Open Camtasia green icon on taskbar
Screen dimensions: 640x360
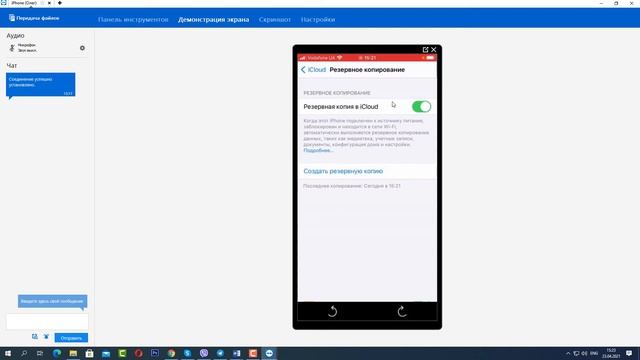[122, 353]
